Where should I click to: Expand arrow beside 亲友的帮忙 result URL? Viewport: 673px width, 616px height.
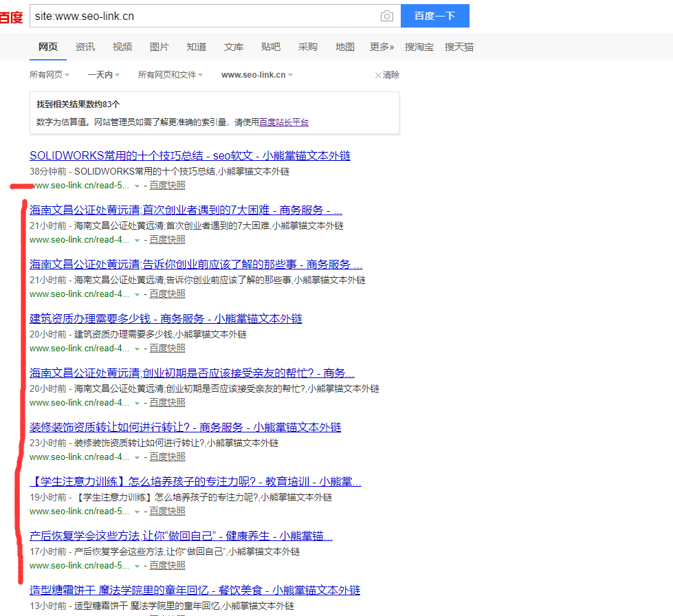137,403
